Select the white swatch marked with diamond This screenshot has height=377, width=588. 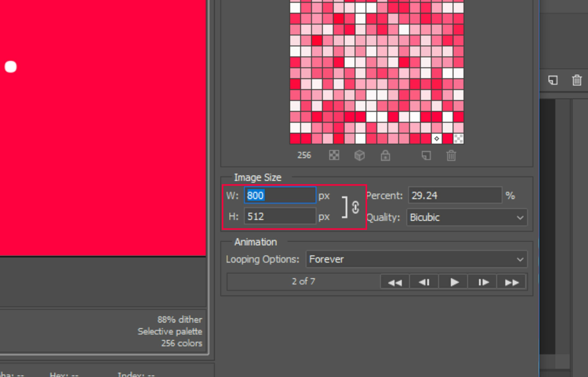click(437, 139)
